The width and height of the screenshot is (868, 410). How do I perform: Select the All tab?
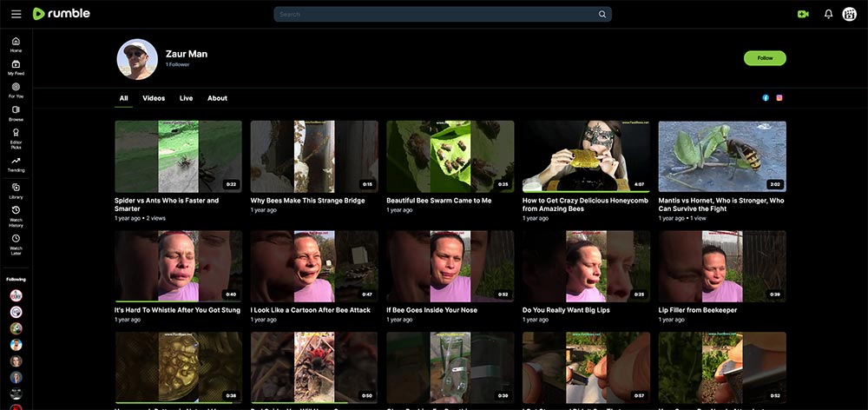(x=123, y=98)
